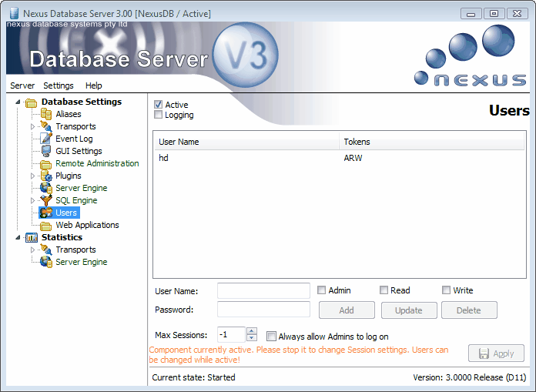The image size is (536, 392).
Task: Expand Transports under Database Settings
Action: coord(33,126)
